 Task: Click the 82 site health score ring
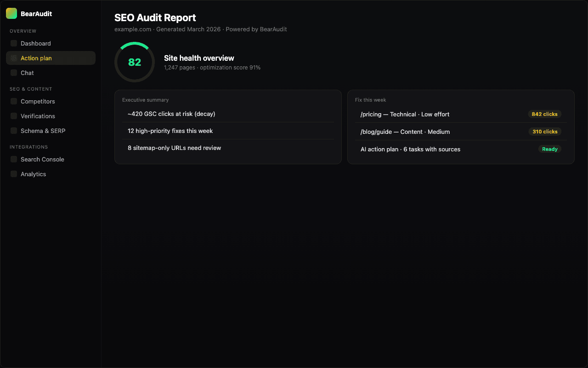tap(135, 62)
